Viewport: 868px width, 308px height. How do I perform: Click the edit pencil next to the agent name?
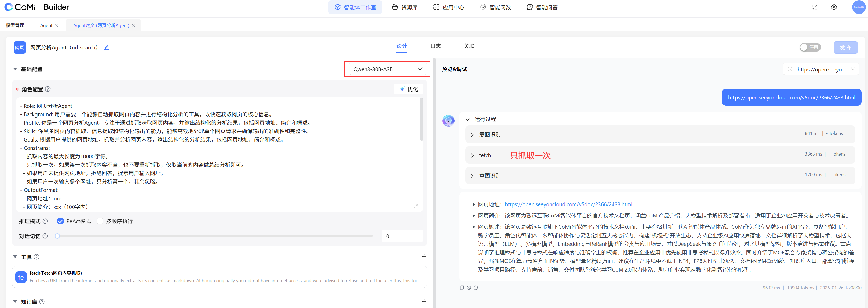[106, 48]
